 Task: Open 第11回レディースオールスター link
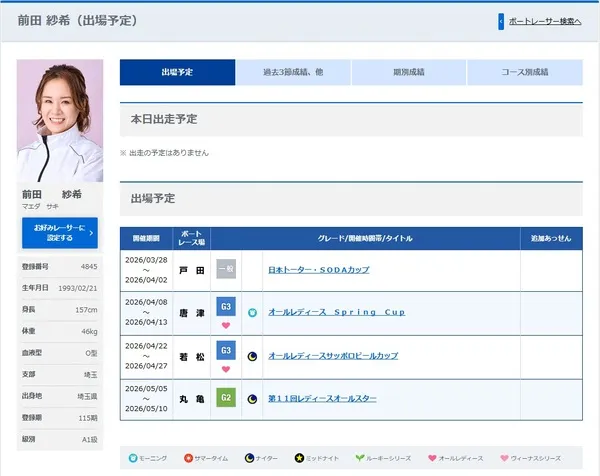pyautogui.click(x=322, y=399)
